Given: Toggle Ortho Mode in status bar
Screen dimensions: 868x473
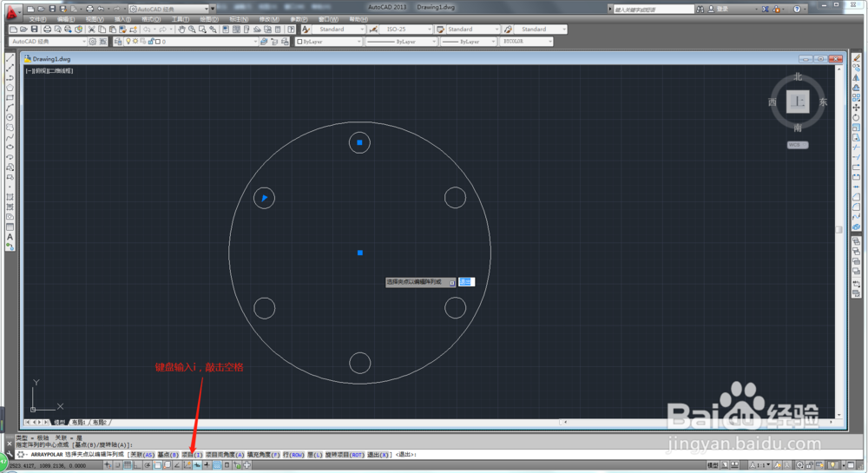Looking at the screenshot, I should 137,465.
